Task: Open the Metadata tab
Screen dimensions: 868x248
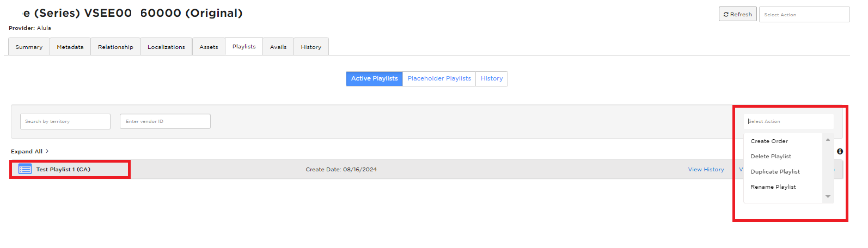Action: 70,47
